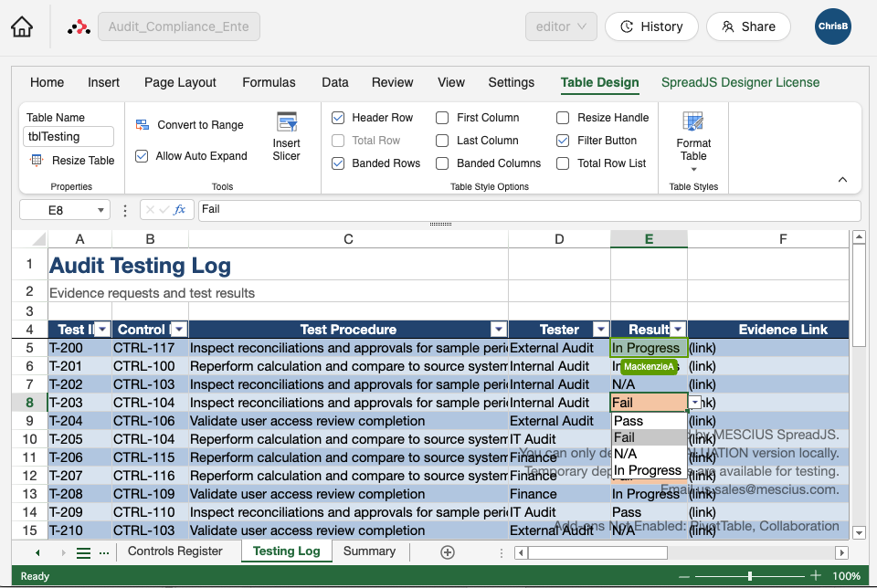Uncheck the Banded Rows option

[x=339, y=163]
